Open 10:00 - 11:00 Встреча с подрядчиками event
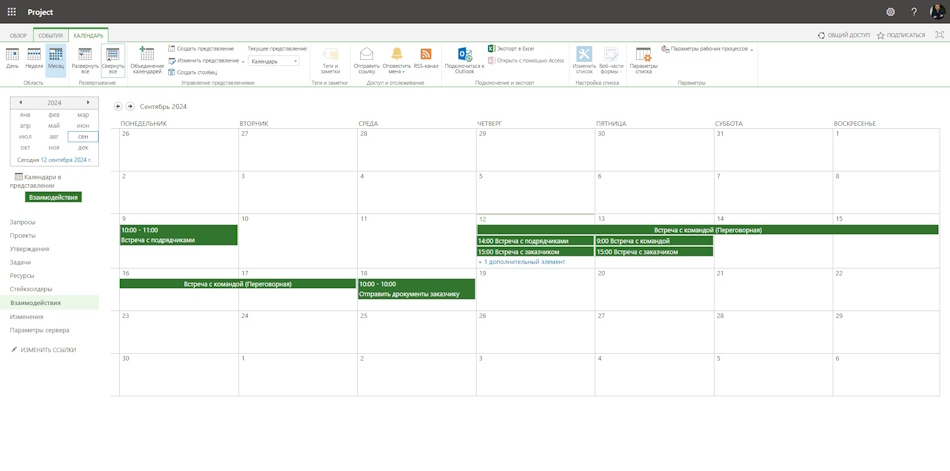Image resolution: width=950 pixels, height=471 pixels. (179, 235)
